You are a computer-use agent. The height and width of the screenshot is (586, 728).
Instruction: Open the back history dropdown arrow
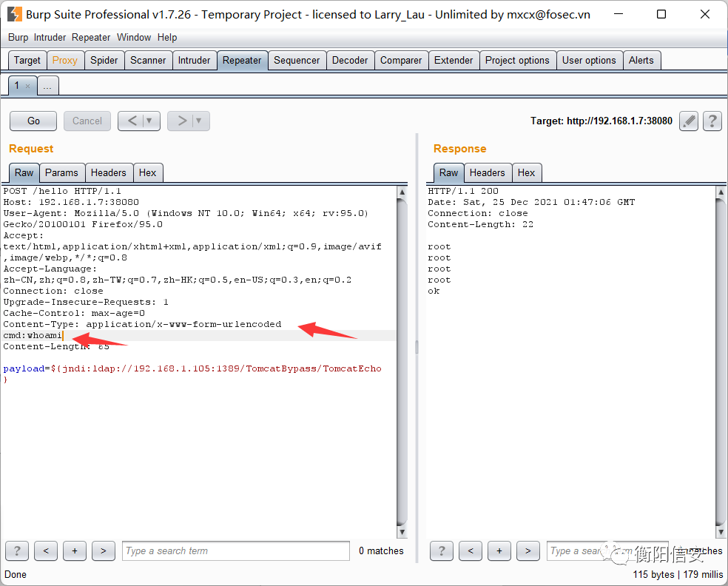(149, 121)
